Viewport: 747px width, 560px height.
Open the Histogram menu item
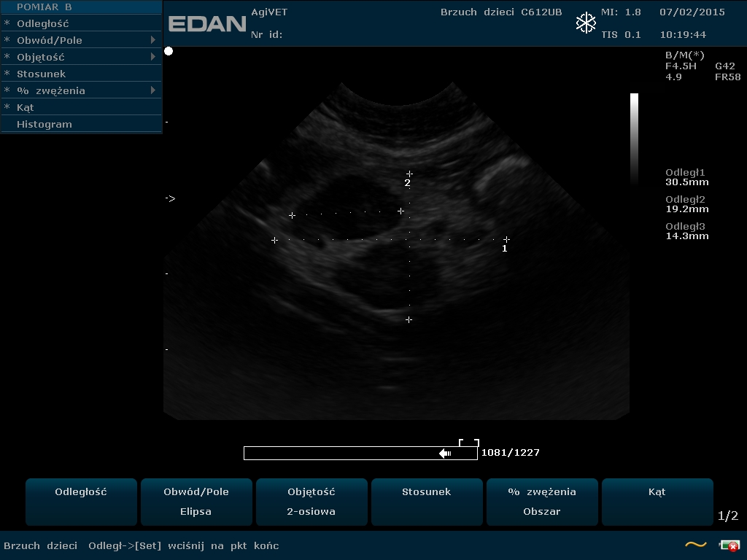click(82, 124)
